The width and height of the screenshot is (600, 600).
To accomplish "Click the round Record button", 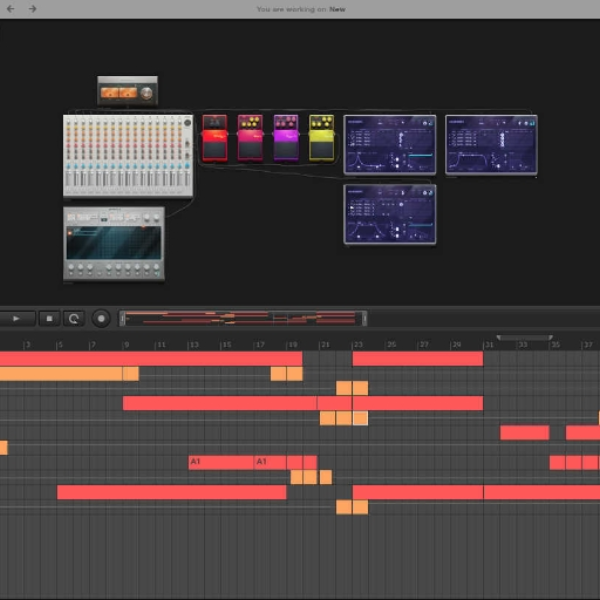I will click(x=101, y=318).
